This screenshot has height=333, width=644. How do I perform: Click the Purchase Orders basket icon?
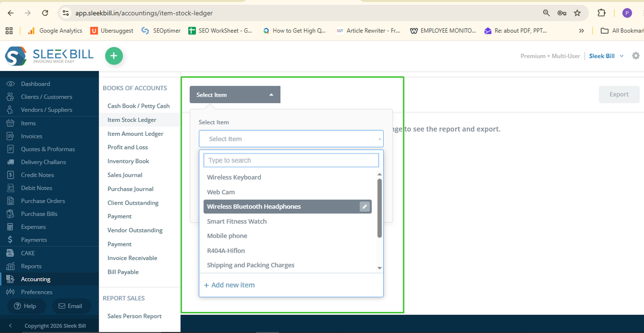coord(10,201)
